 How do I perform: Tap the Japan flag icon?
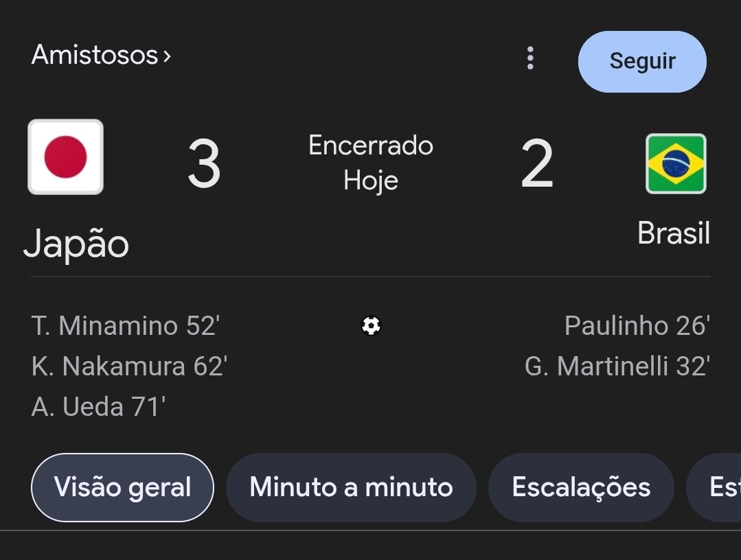[x=66, y=156]
